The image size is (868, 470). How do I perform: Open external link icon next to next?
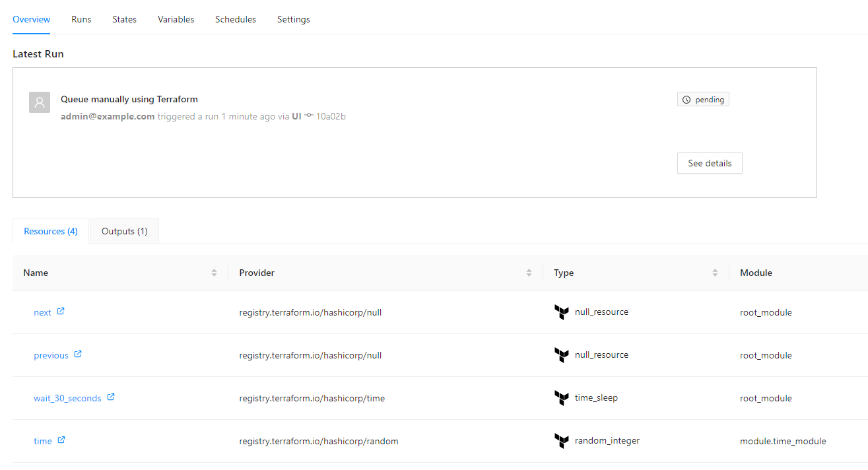coord(61,312)
